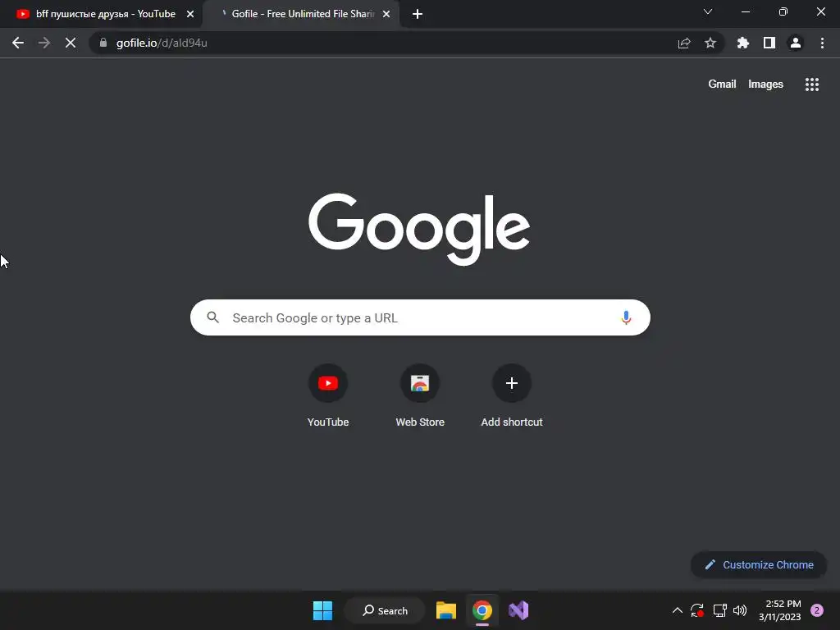Open the clock showing 2:52 PM
This screenshot has height=630, width=840.
779,610
